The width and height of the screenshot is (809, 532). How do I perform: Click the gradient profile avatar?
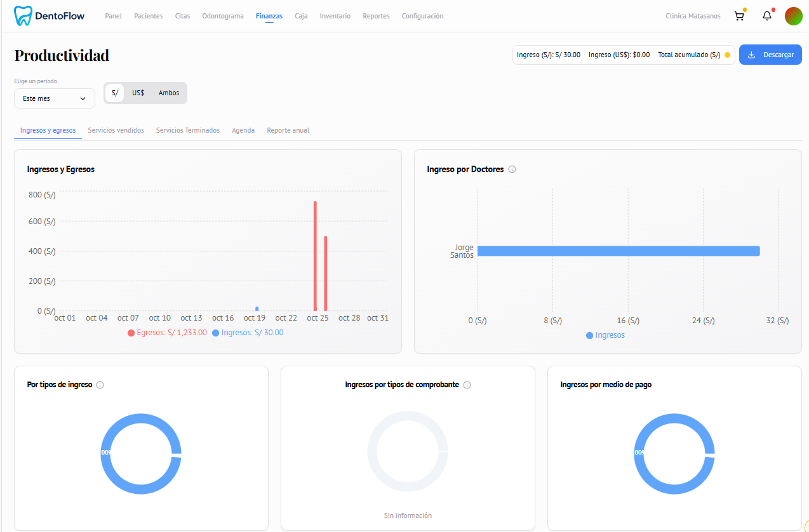pos(794,16)
